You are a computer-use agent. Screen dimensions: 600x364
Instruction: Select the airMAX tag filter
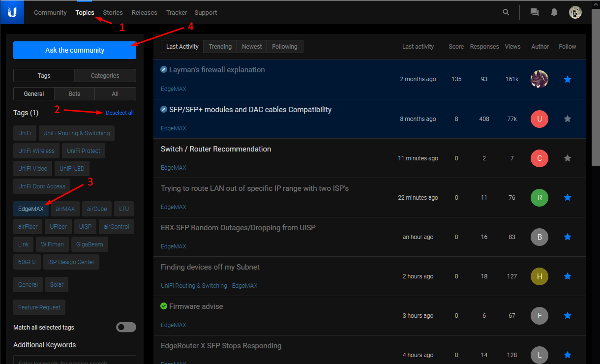65,209
